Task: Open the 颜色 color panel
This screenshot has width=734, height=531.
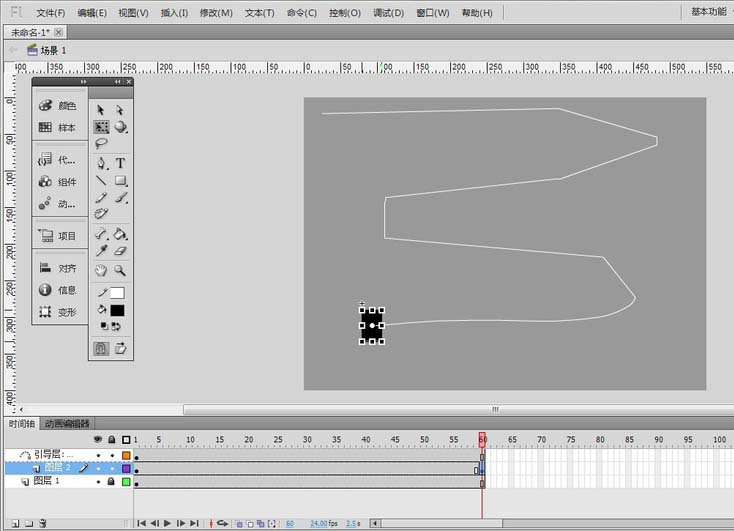Action: pos(58,105)
